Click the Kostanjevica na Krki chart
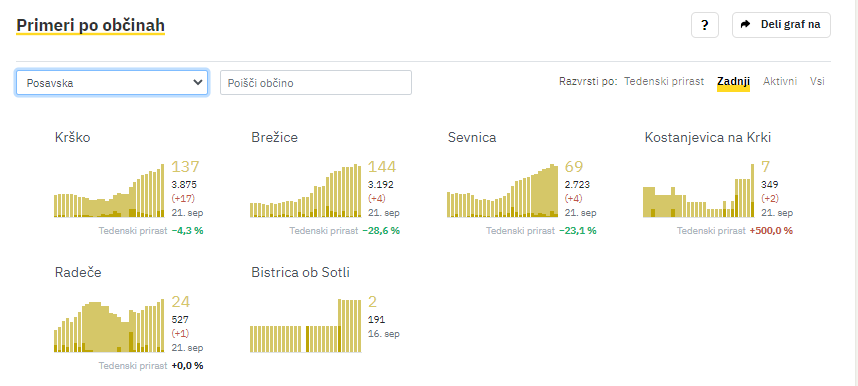858x386 pixels. (699, 190)
